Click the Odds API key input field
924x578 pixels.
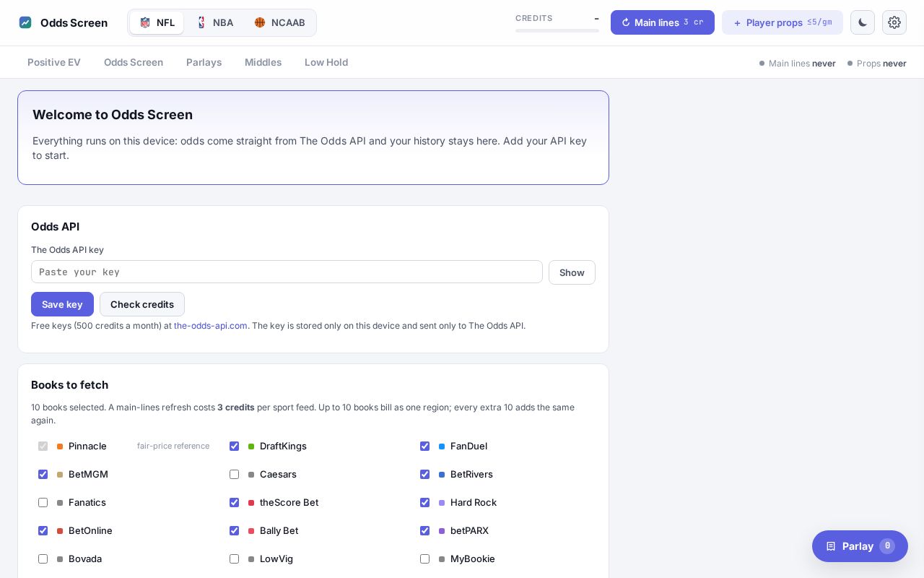[x=287, y=272]
